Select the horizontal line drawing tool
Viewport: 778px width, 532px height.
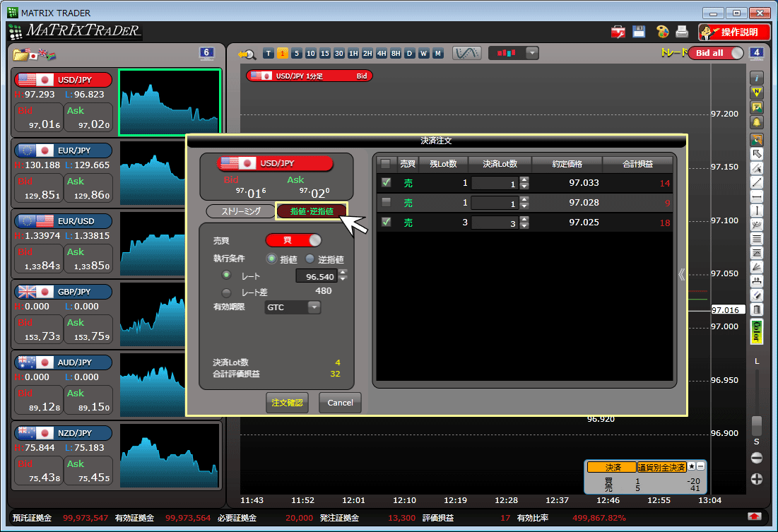(756, 196)
